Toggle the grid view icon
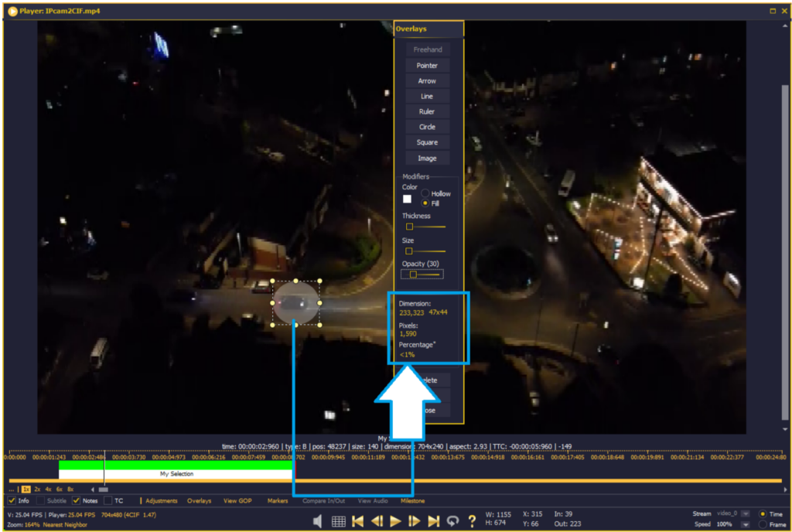The image size is (792, 532). click(x=339, y=521)
